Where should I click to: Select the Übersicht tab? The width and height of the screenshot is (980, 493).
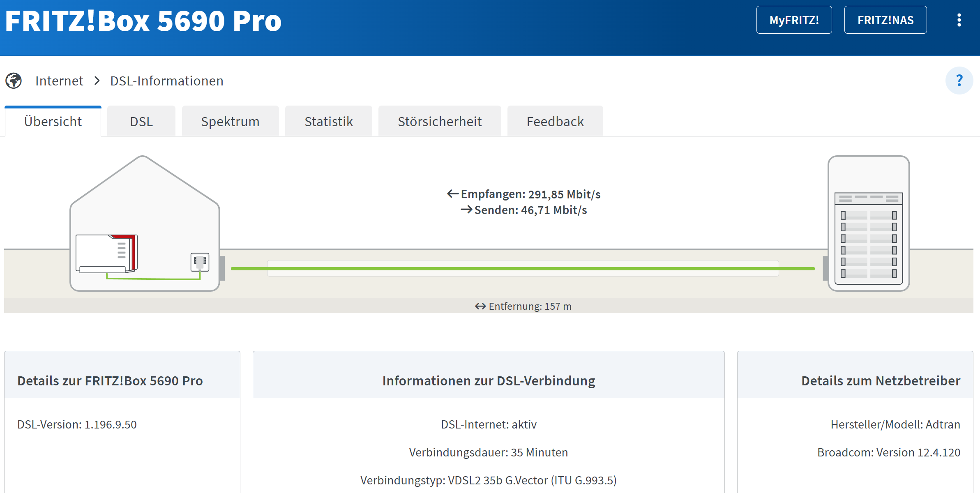coord(53,122)
